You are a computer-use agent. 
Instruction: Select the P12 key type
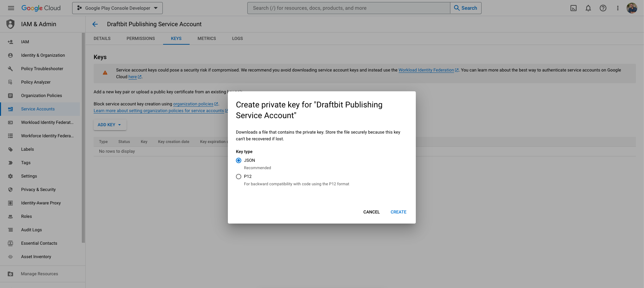[239, 177]
